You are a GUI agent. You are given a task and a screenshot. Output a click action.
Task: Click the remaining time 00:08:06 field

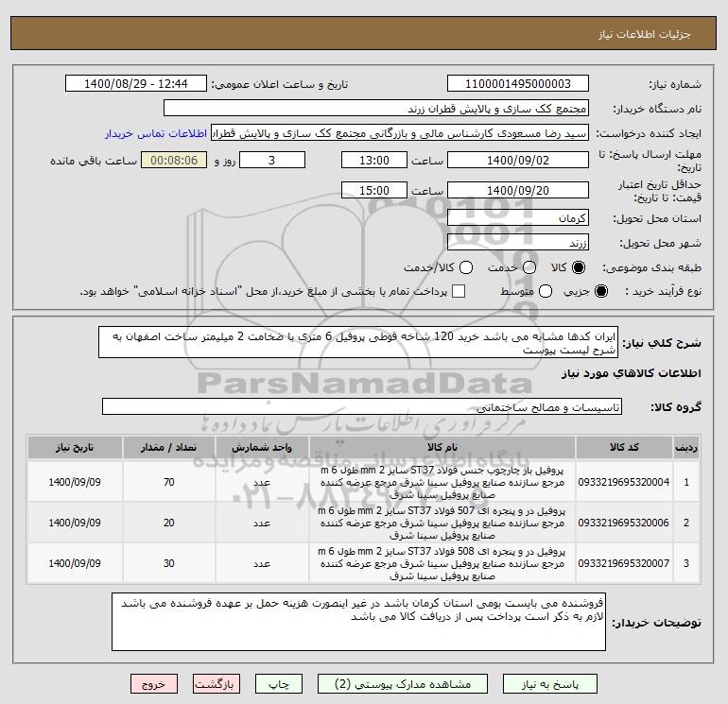174,160
